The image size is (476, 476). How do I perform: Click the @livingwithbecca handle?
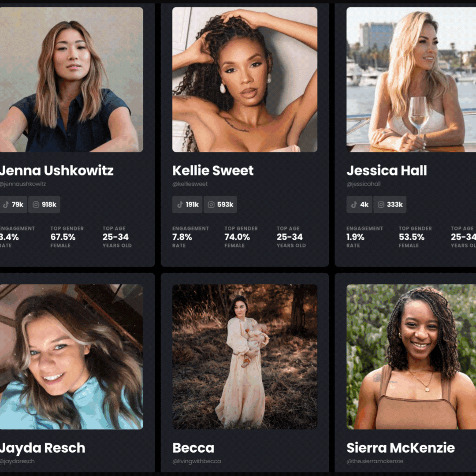[197, 461]
